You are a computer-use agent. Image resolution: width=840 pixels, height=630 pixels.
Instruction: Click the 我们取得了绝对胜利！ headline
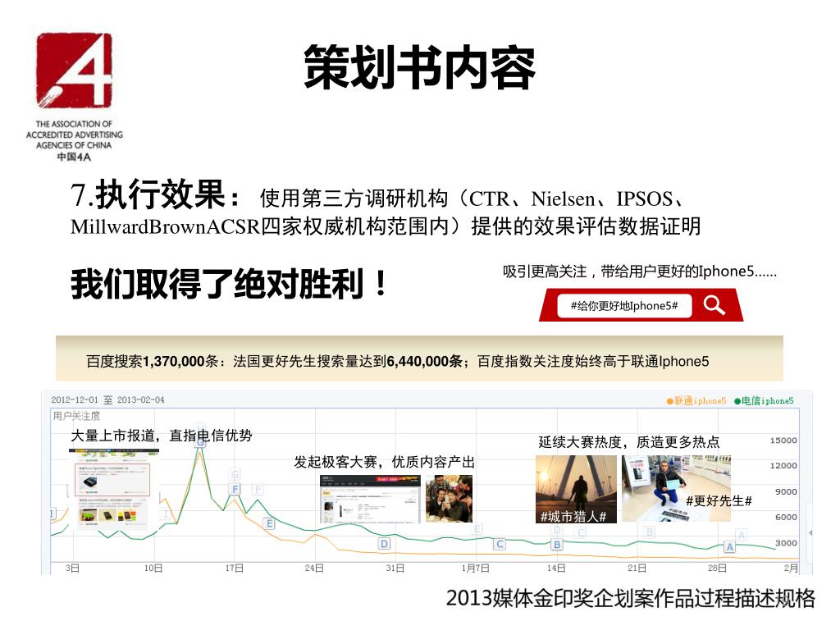pyautogui.click(x=230, y=284)
